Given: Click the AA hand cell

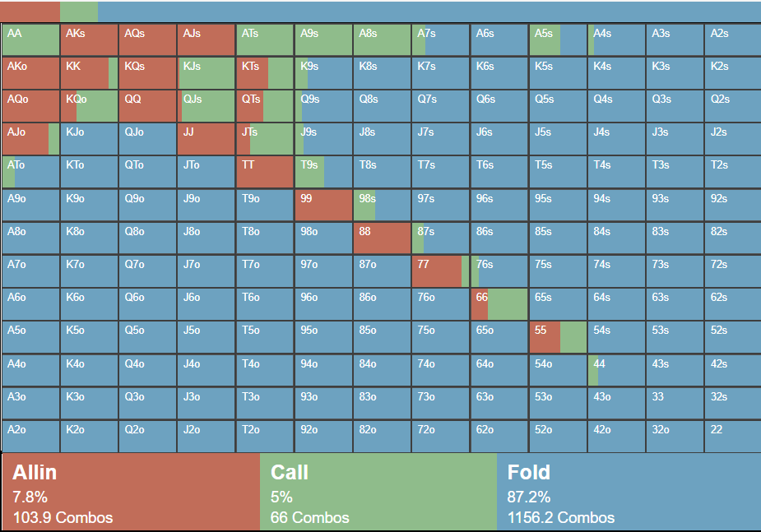Looking at the screenshot, I should click(30, 40).
